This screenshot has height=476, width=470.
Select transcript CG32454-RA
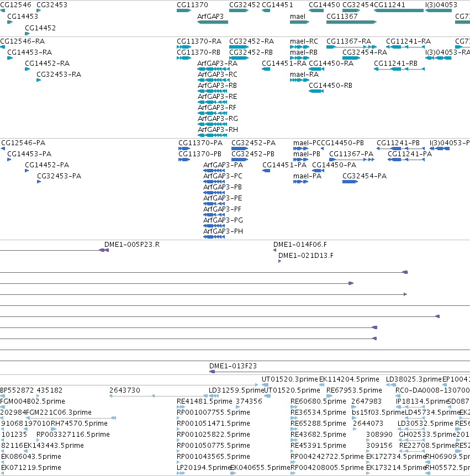(x=365, y=52)
